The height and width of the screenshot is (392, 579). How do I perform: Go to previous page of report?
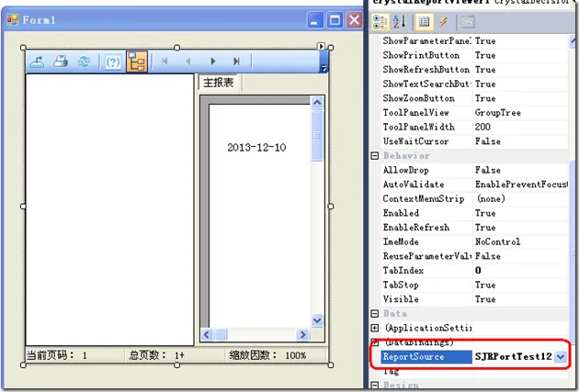tap(188, 62)
